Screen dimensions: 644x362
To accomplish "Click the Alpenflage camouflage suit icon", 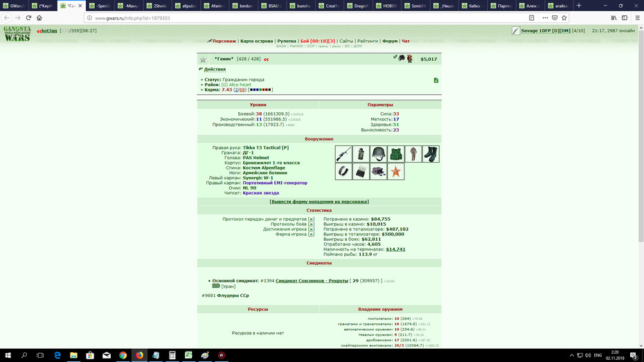I will coord(413,154).
